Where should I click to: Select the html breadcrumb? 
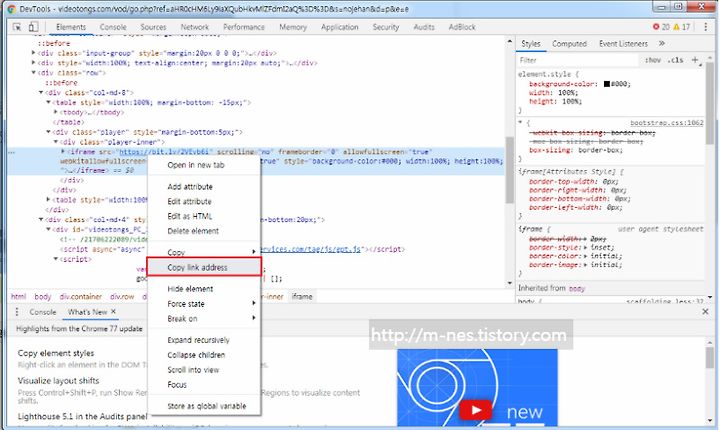coord(18,297)
